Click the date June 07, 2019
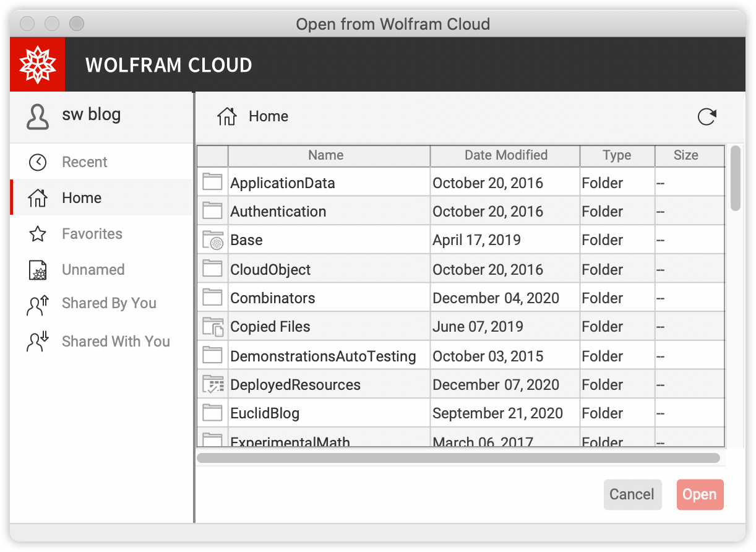Viewport: 756px width, 552px height. pyautogui.click(x=478, y=327)
